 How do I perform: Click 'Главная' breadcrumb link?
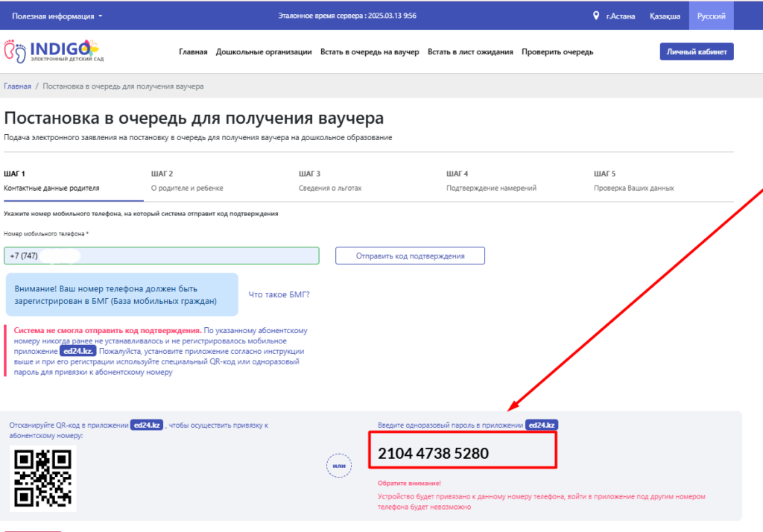[x=17, y=86]
